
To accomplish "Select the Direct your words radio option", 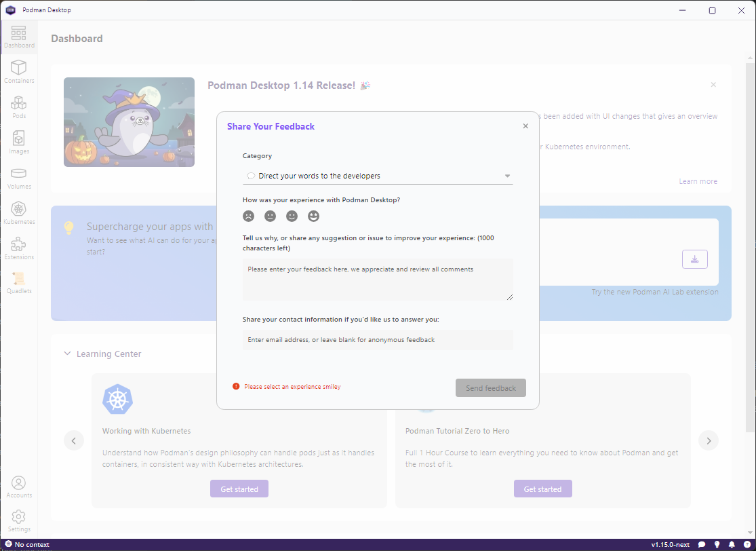I will [250, 174].
